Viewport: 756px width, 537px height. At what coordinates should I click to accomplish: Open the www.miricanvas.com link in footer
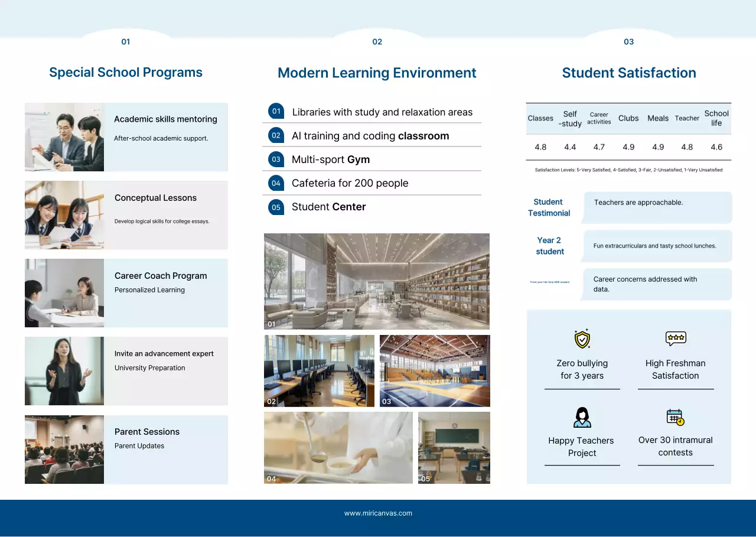click(x=378, y=513)
